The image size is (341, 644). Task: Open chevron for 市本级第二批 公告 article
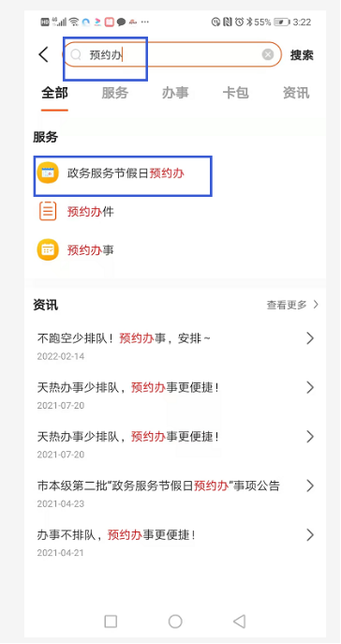[310, 486]
